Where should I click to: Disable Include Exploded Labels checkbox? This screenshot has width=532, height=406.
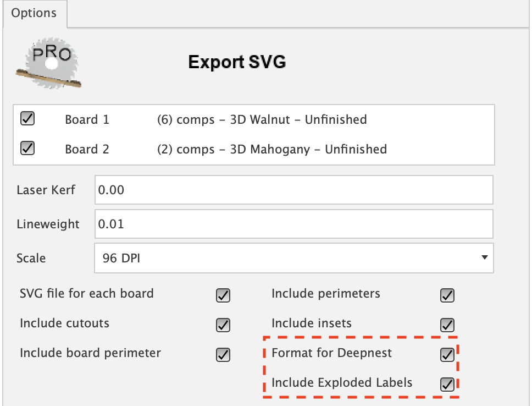(x=447, y=384)
